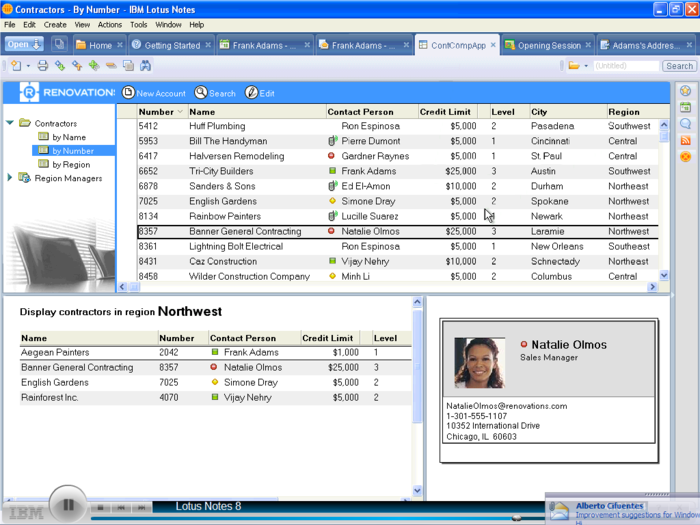Open the new document dropdown arrow
Viewport: 700px width, 525px height.
click(x=28, y=66)
